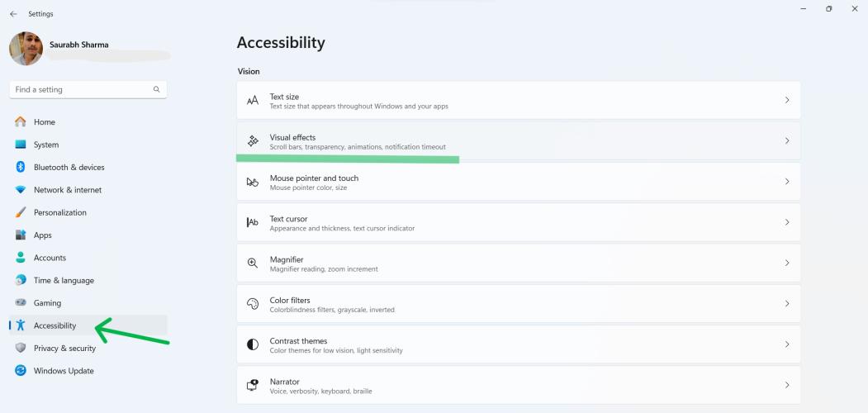Click the Contrast themes icon
This screenshot has height=413, width=868.
[x=253, y=344]
